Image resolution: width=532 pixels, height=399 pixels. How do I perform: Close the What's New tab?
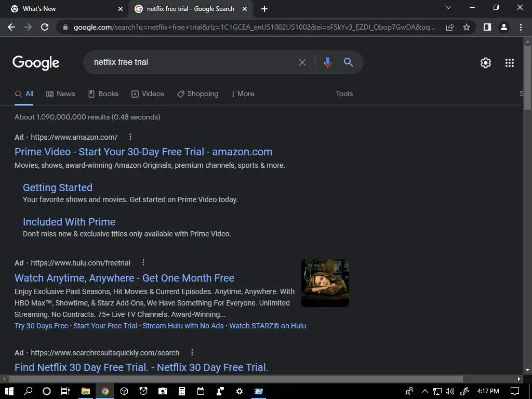(x=121, y=9)
